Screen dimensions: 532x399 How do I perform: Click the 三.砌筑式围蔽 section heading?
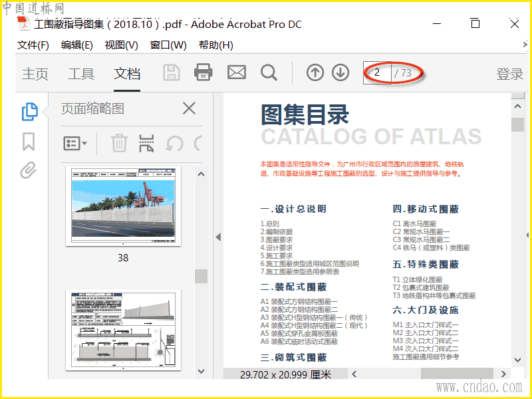tap(293, 358)
